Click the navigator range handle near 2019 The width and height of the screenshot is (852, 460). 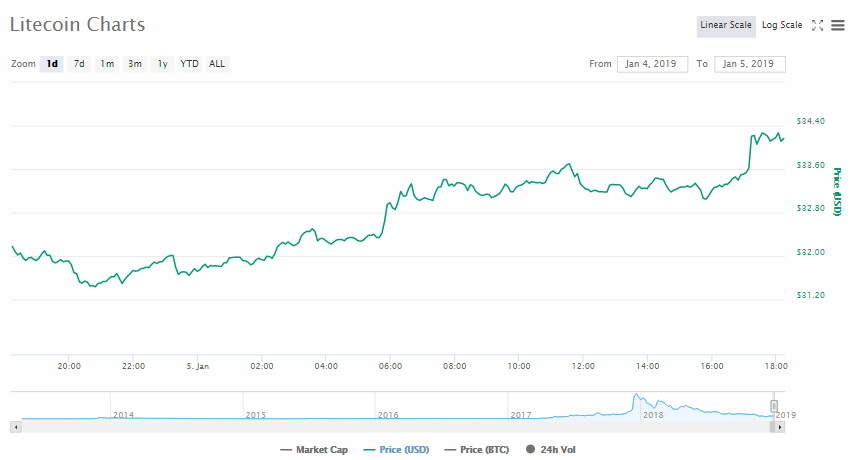click(x=773, y=406)
